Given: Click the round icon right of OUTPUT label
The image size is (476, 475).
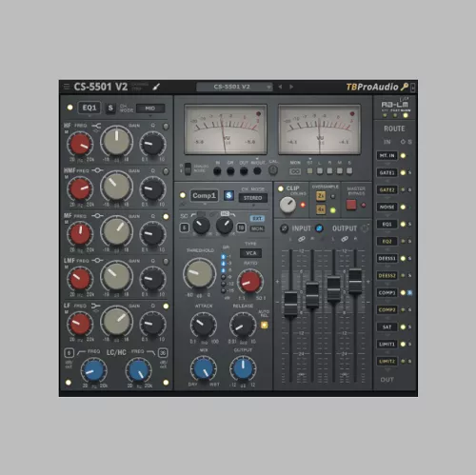Looking at the screenshot, I should (365, 228).
